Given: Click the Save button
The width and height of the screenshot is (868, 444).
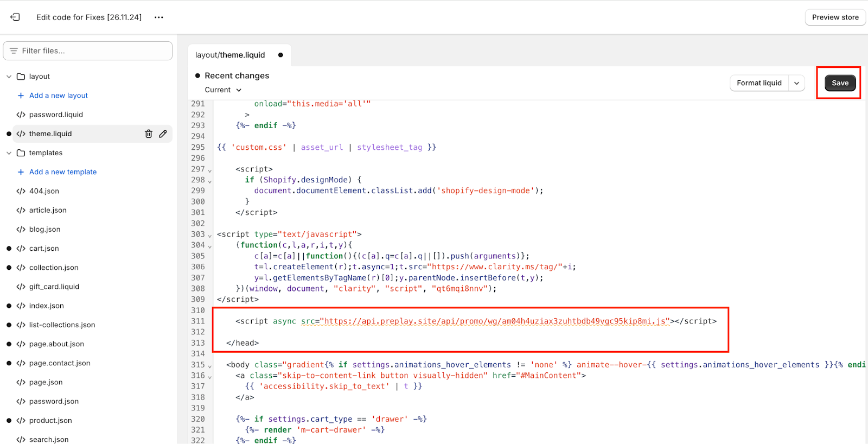Looking at the screenshot, I should click(x=840, y=83).
